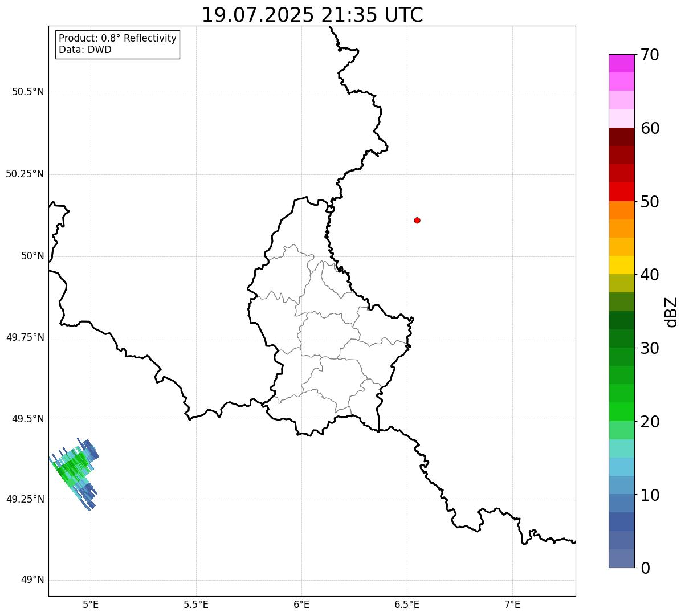Click the 49.25°N latitude label
685x616 pixels.
point(25,499)
